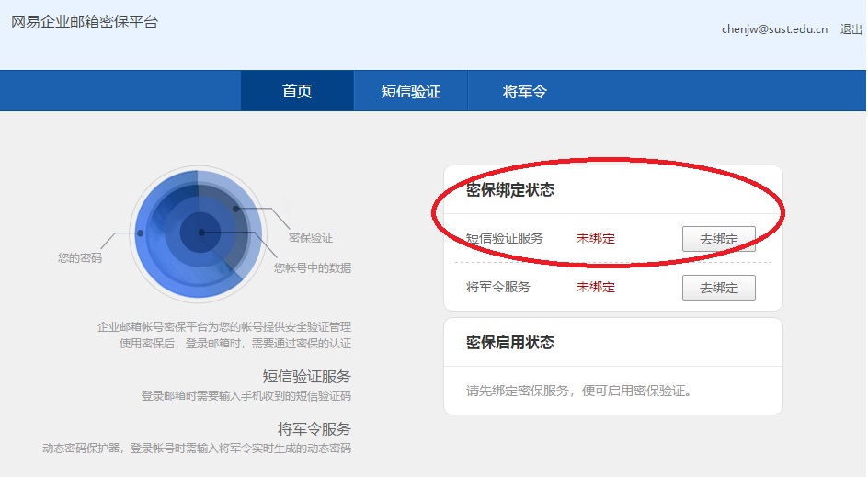Click the 密保验证 diagram label
The height and width of the screenshot is (477, 868).
[x=311, y=238]
